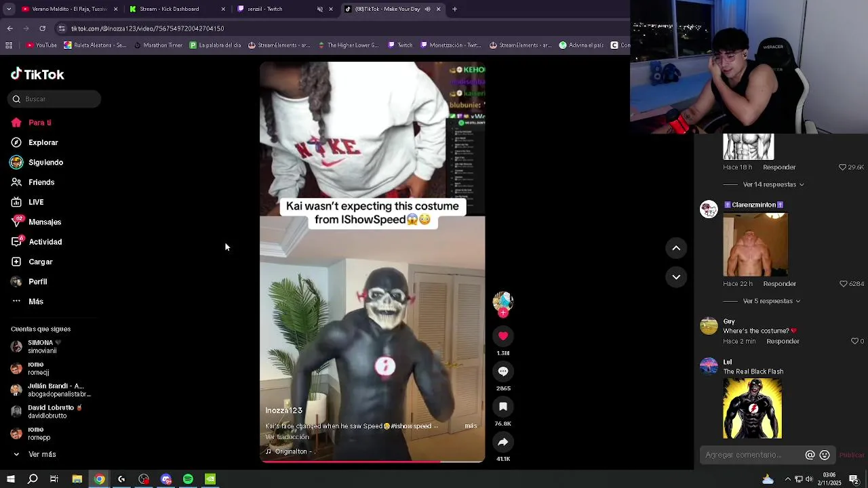
Task: Open the original sound music link
Action: click(290, 451)
